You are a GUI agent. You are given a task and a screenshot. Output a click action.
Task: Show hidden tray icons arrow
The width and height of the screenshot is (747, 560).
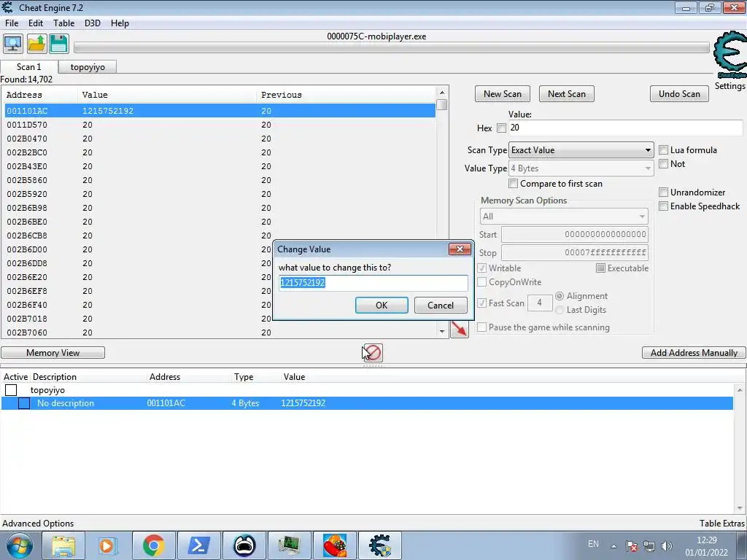pyautogui.click(x=614, y=546)
